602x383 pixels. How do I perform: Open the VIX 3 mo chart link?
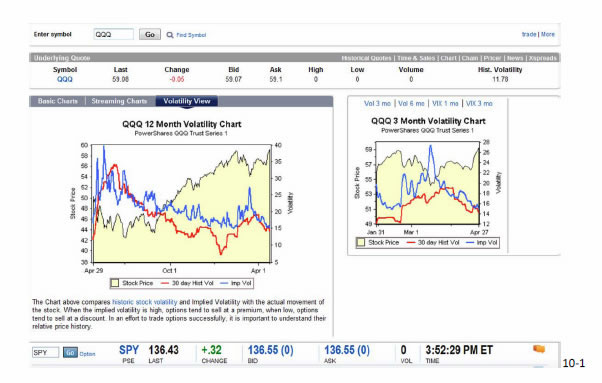click(x=479, y=104)
